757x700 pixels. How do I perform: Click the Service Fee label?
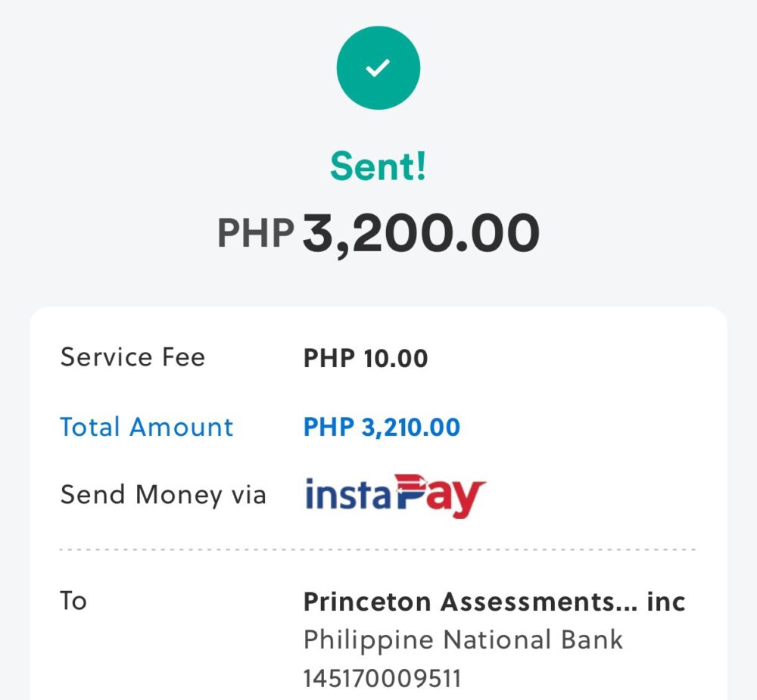point(132,357)
